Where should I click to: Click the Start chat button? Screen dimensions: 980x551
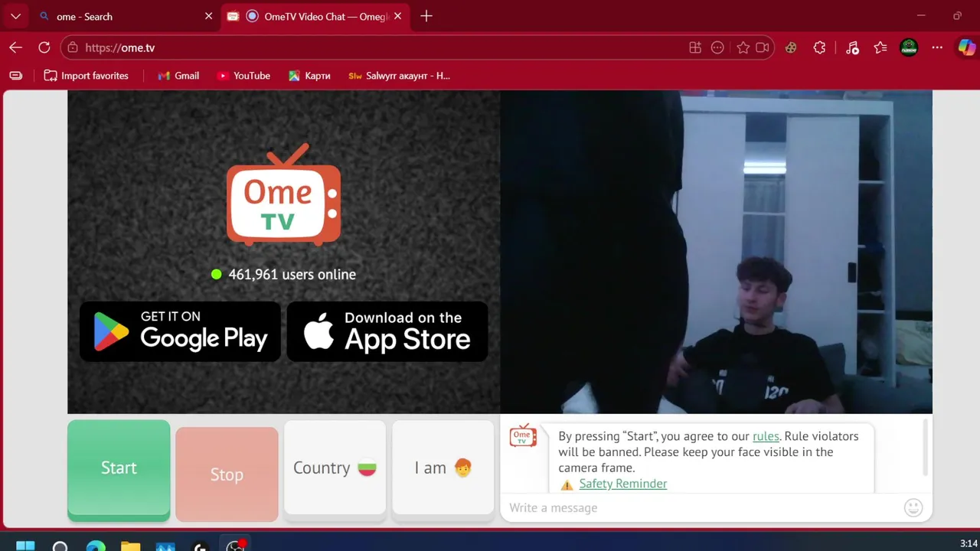(x=119, y=470)
